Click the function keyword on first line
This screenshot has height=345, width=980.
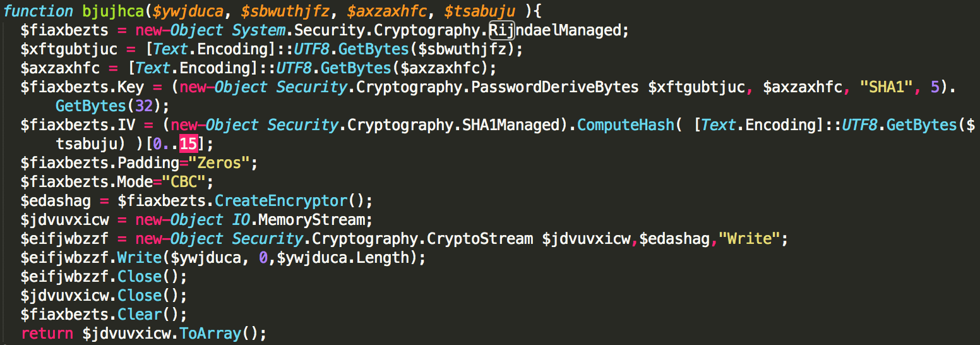(39, 11)
